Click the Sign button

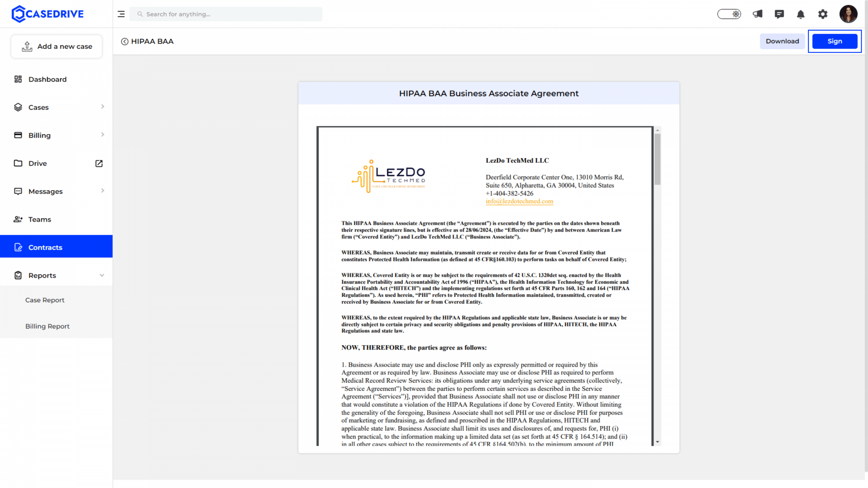pos(835,41)
